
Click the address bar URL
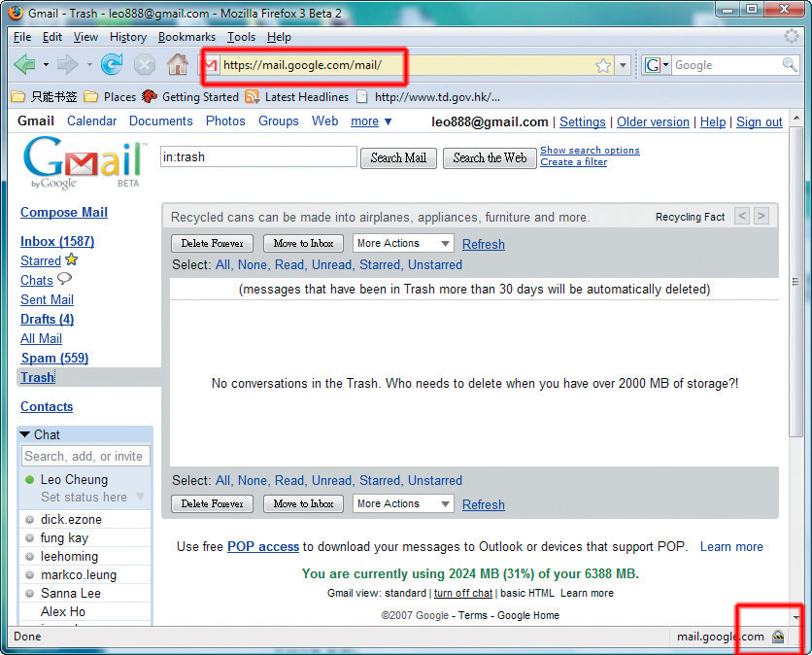pos(302,65)
